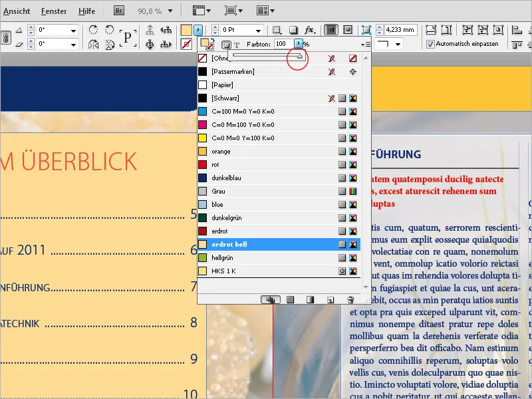Screen dimensions: 532x399
Task: Click the New Swatch icon
Action: (330, 299)
